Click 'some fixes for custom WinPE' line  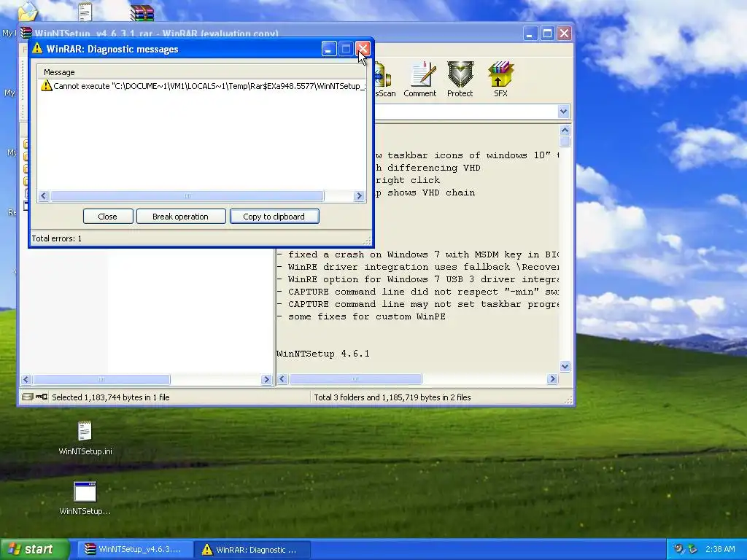coord(362,316)
